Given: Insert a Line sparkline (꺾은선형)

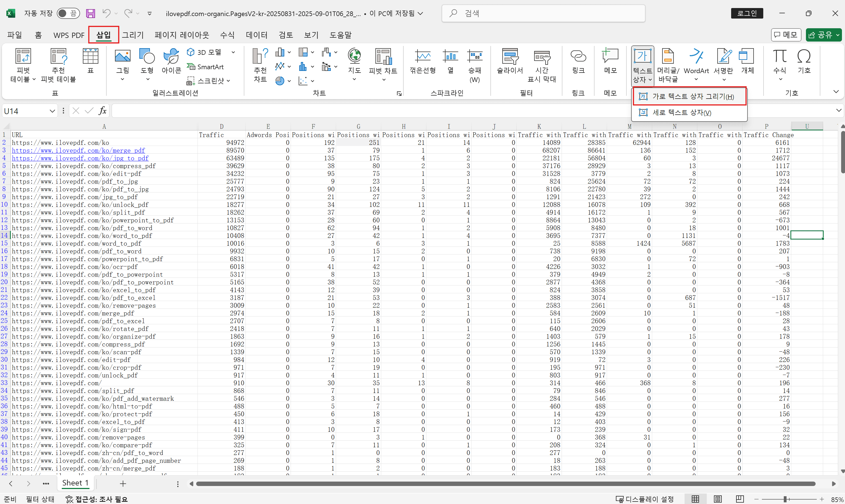Looking at the screenshot, I should 423,61.
